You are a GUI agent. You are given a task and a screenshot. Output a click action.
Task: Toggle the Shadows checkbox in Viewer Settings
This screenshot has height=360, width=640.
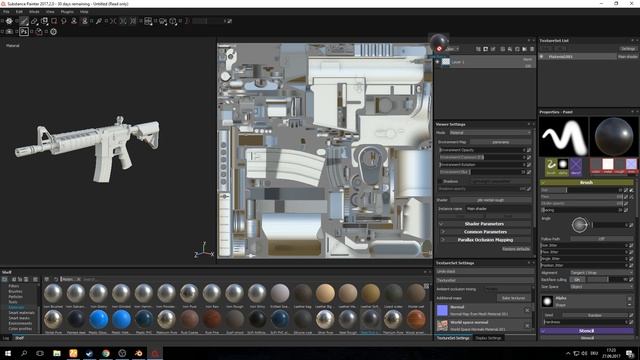pos(440,181)
